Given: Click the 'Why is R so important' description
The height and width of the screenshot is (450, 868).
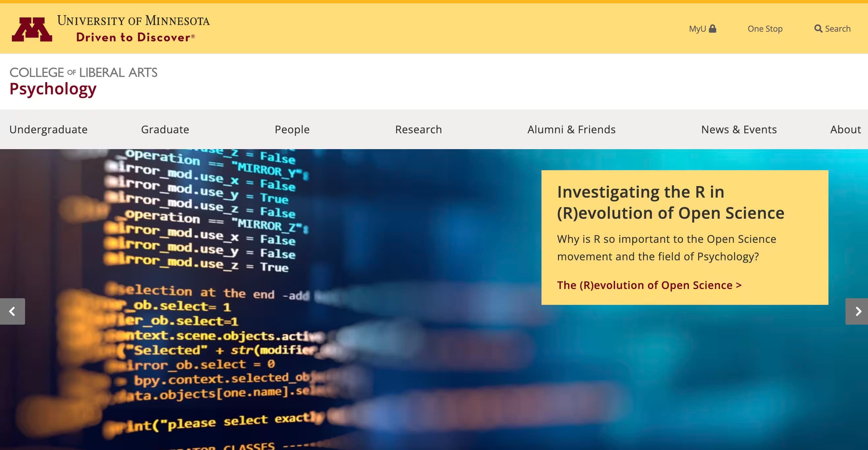Looking at the screenshot, I should click(x=666, y=248).
